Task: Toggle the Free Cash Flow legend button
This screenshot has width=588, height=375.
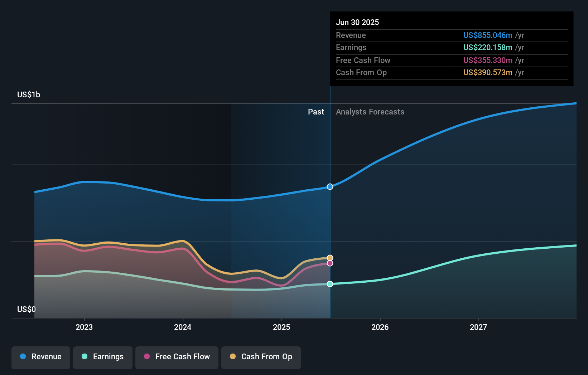Action: 177,357
